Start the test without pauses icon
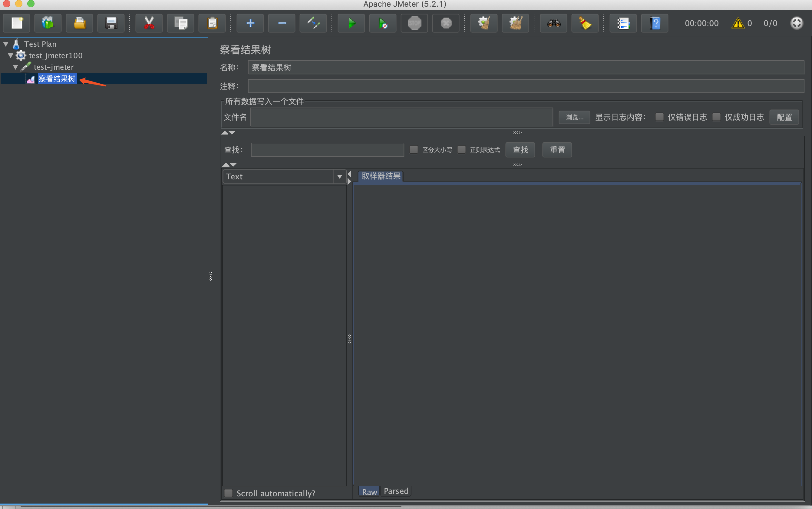Screen dimensions: 812x509 [383, 23]
